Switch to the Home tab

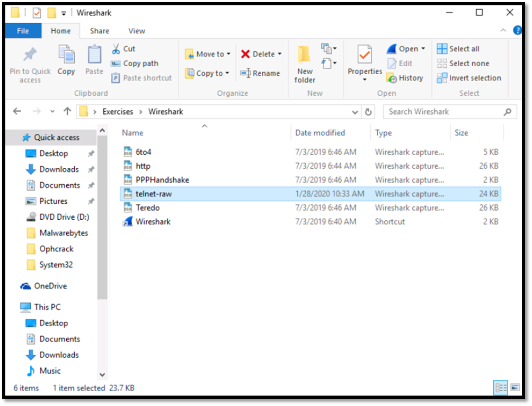click(61, 31)
